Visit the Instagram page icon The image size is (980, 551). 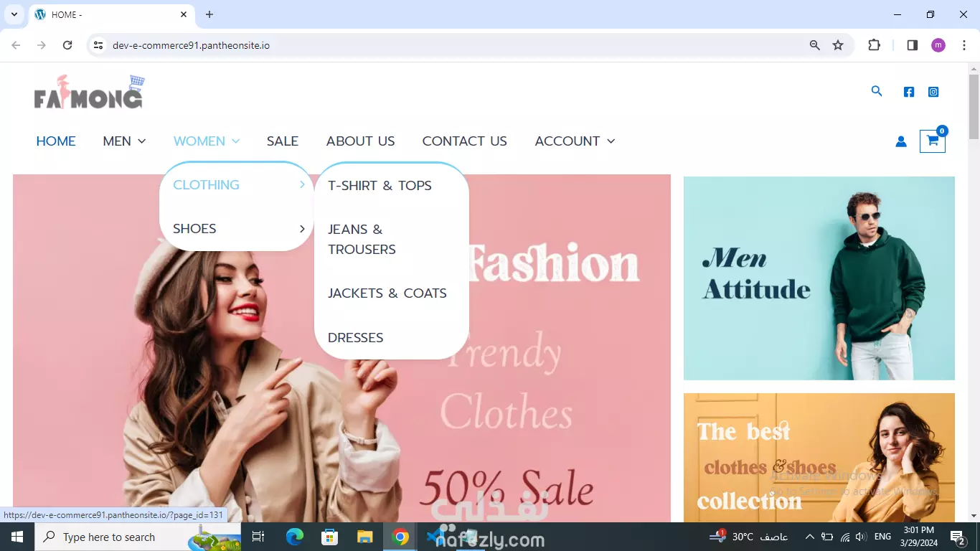[933, 92]
